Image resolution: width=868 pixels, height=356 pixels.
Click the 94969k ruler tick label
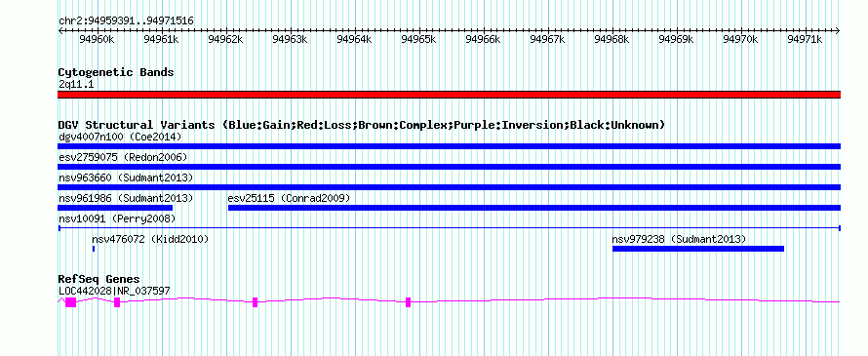pos(676,39)
